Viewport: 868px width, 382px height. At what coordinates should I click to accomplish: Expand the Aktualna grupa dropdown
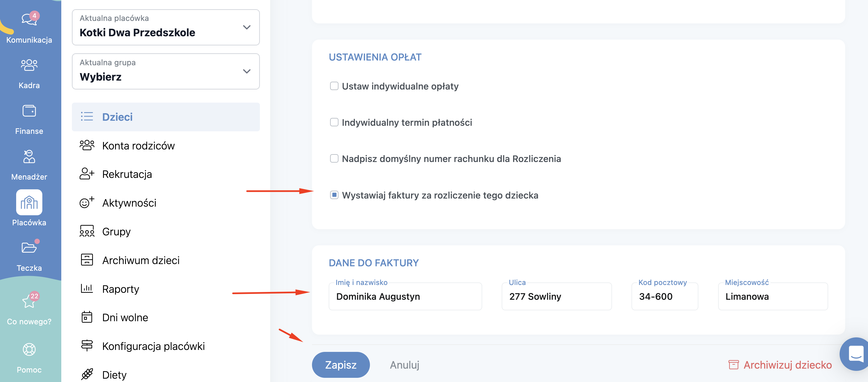[x=166, y=71]
